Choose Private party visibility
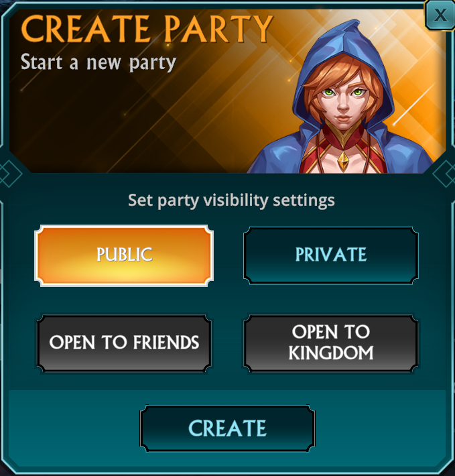 pyautogui.click(x=331, y=255)
